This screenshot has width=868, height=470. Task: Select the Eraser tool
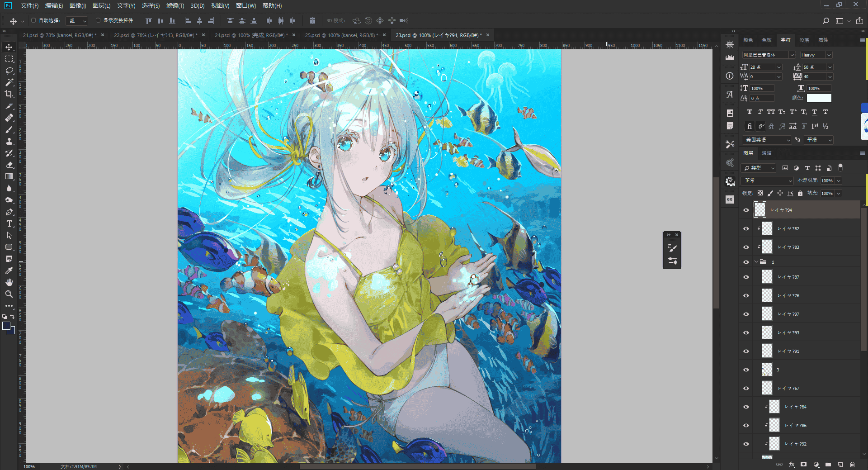coord(9,165)
